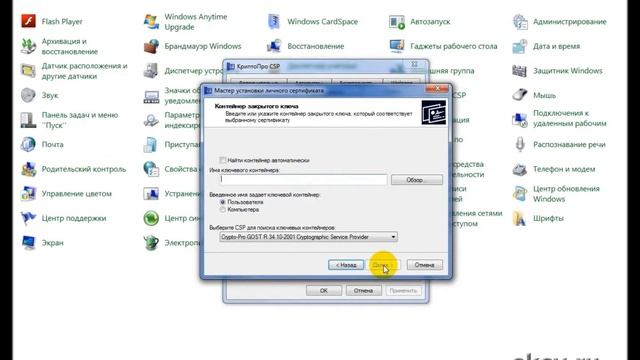Open the Почта icon
640x360 pixels.
point(29,144)
